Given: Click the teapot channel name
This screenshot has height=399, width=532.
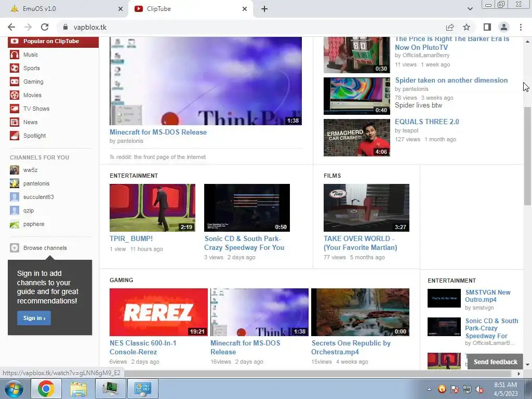Looking at the screenshot, I should coord(410,130).
